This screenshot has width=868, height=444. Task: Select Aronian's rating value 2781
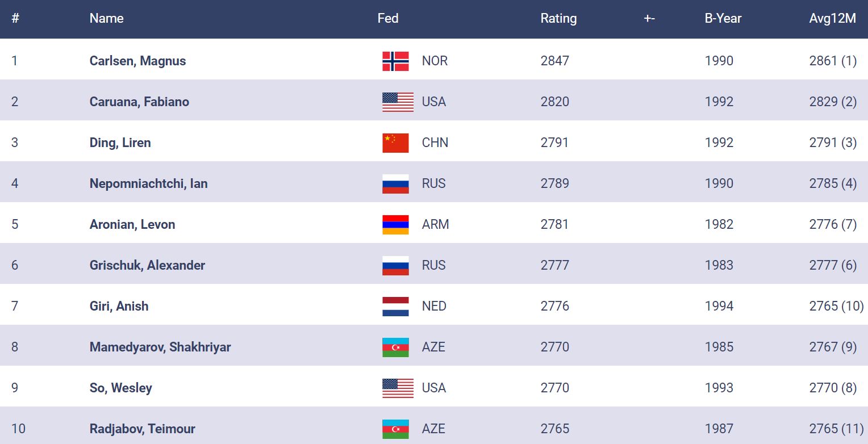tap(554, 225)
